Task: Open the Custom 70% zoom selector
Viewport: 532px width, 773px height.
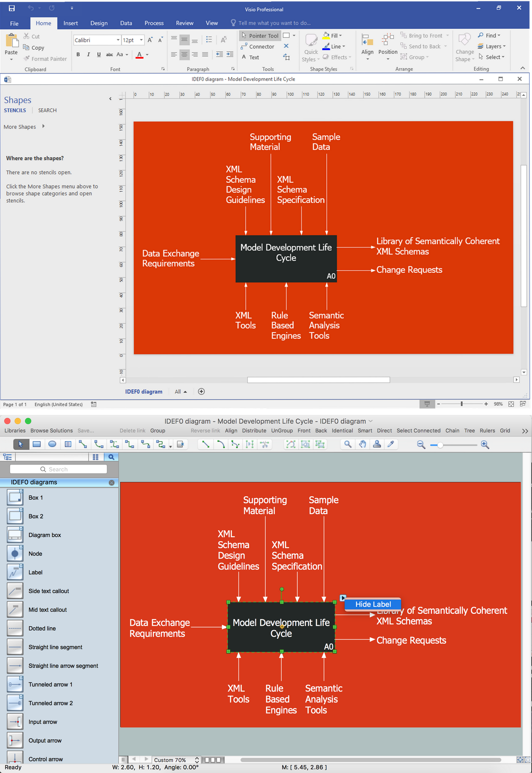Action: point(176,760)
